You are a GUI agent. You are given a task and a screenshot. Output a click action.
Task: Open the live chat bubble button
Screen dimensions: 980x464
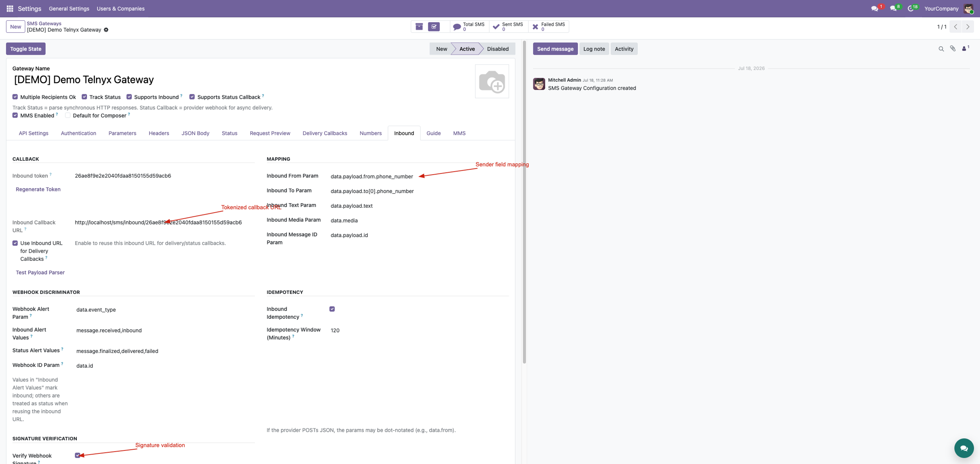click(x=964, y=448)
